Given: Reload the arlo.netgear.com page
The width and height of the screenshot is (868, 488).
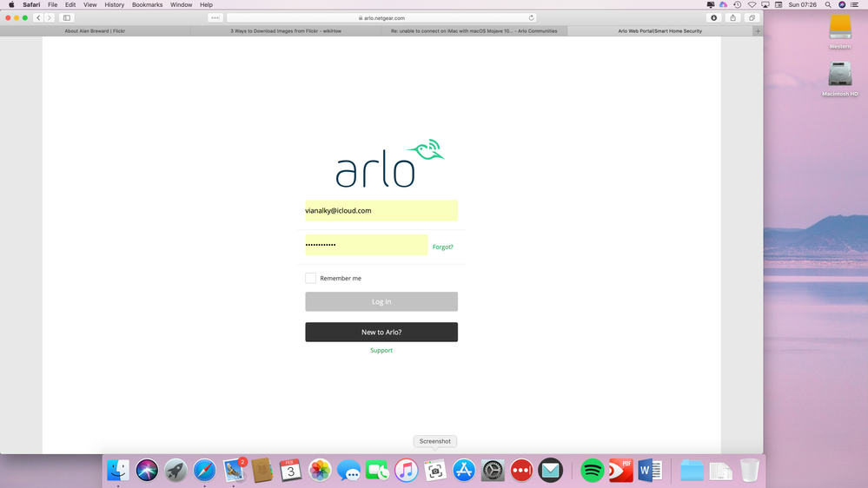Looking at the screenshot, I should (532, 17).
